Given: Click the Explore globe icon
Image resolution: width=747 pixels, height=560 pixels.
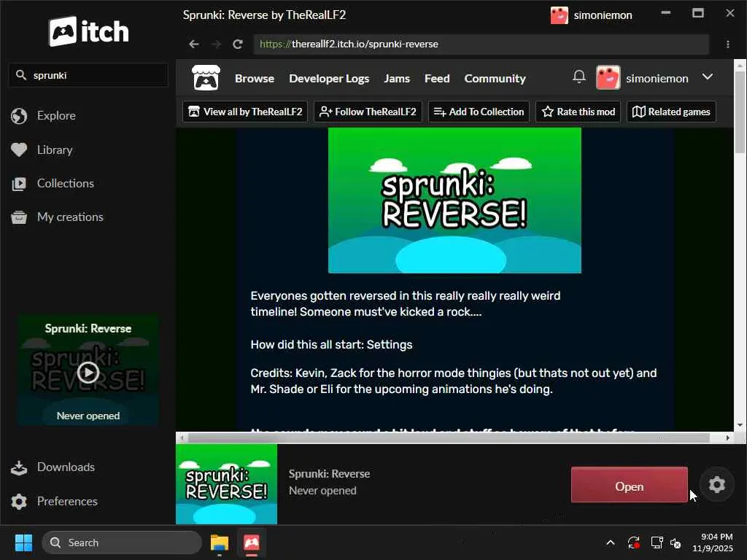Looking at the screenshot, I should pyautogui.click(x=19, y=116).
